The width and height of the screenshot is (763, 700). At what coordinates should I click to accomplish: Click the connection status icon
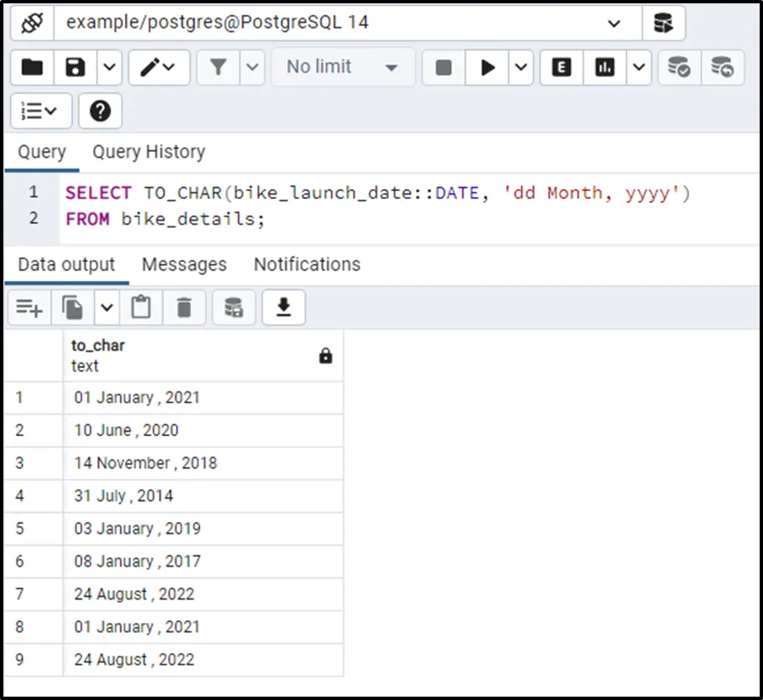pyautogui.click(x=32, y=23)
